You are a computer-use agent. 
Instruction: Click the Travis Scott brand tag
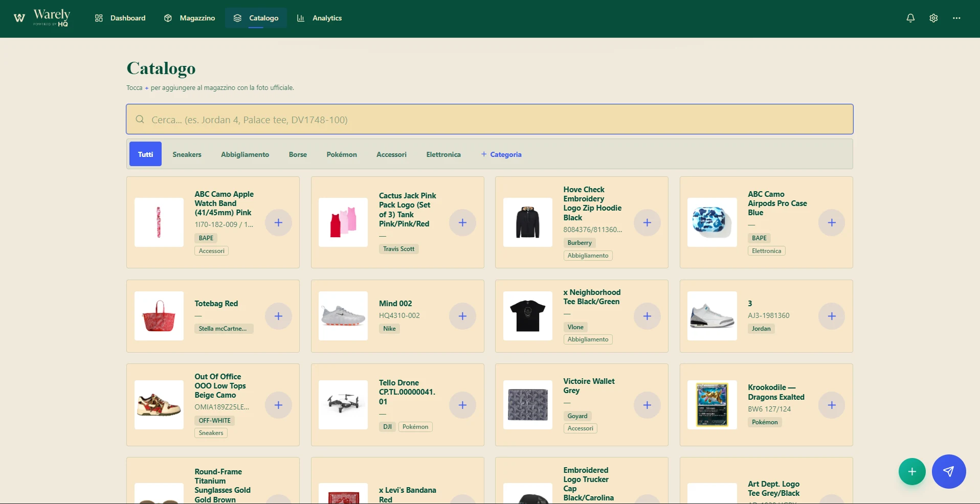pos(399,249)
